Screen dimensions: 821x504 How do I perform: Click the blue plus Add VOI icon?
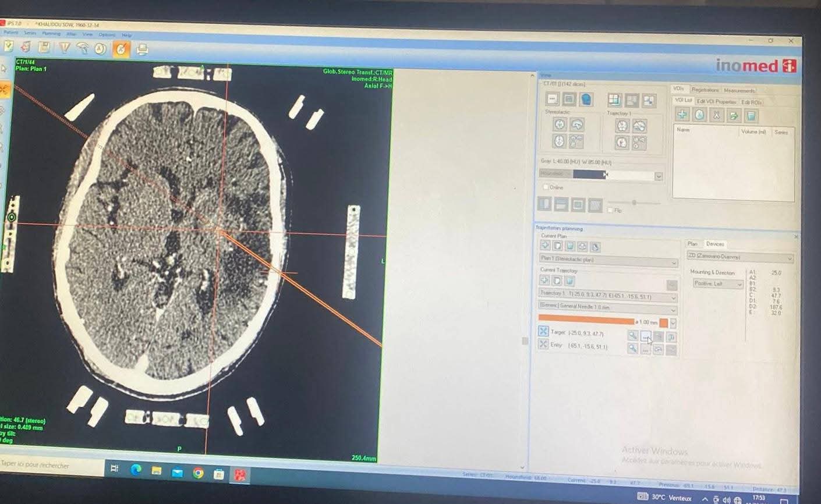tap(682, 115)
